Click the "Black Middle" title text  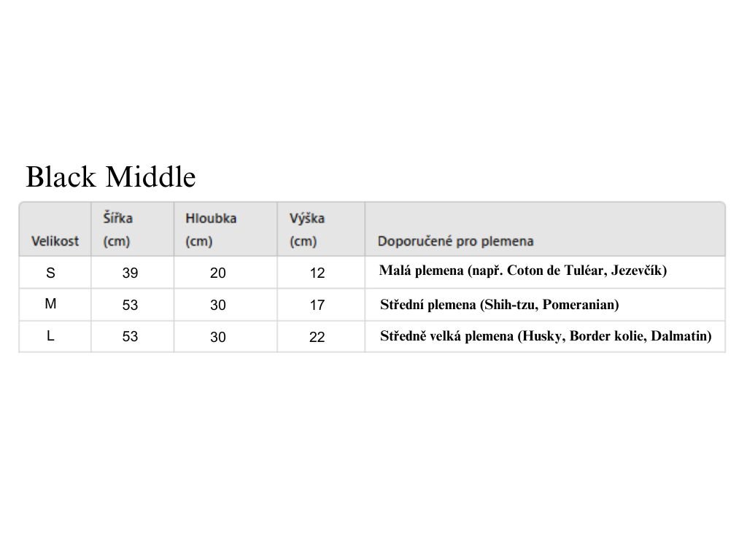(111, 177)
